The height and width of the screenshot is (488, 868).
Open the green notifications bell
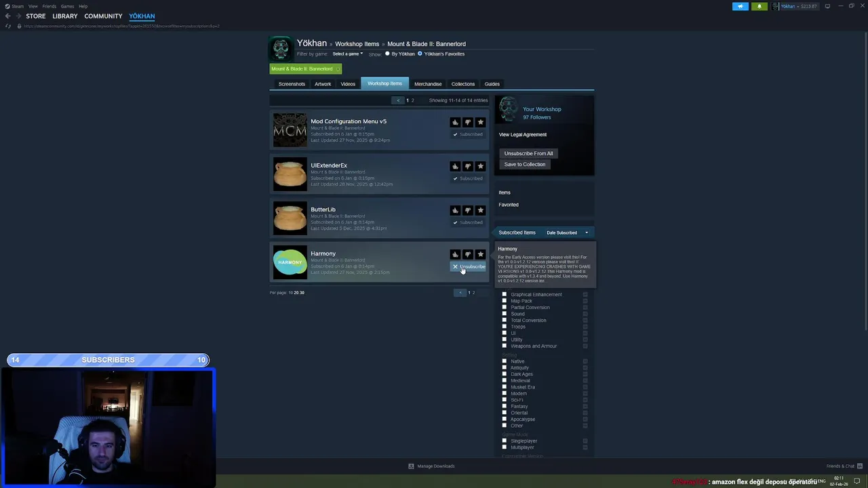tap(759, 6)
